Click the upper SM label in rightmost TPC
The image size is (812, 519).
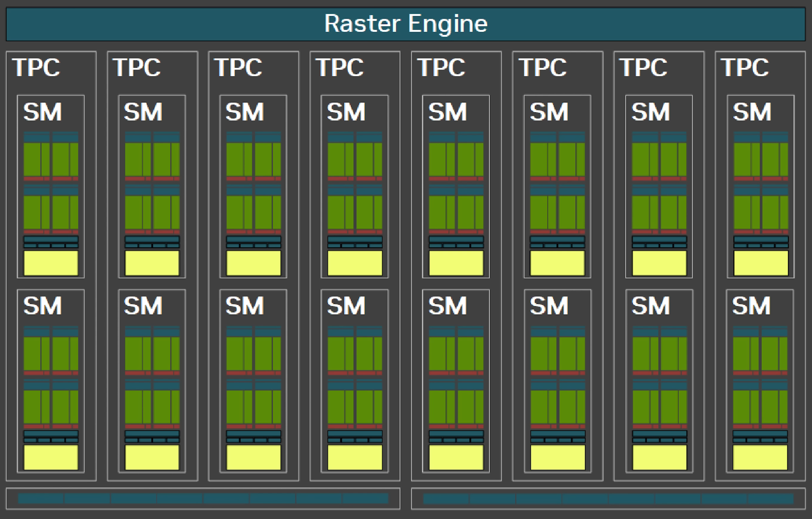(752, 112)
